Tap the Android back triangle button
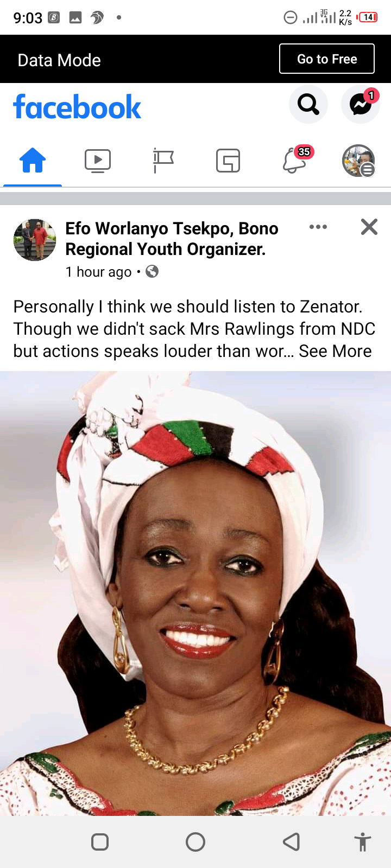The image size is (391, 868). click(292, 842)
